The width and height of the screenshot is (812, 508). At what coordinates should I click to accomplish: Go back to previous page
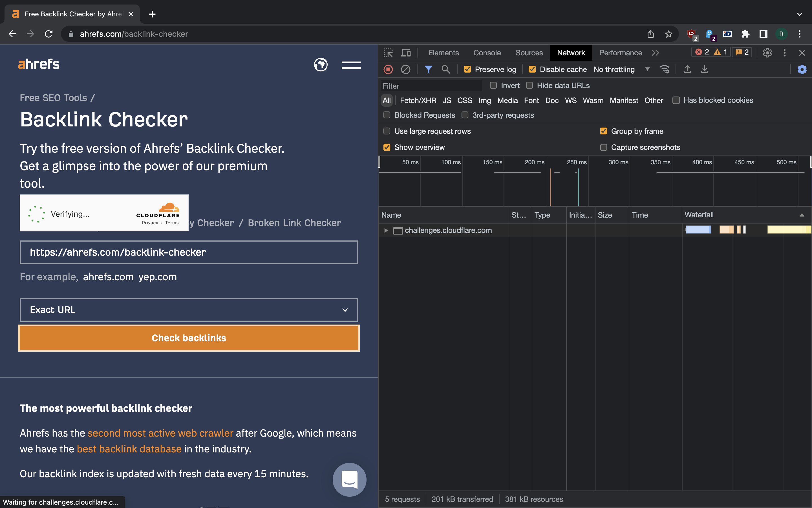[12, 34]
